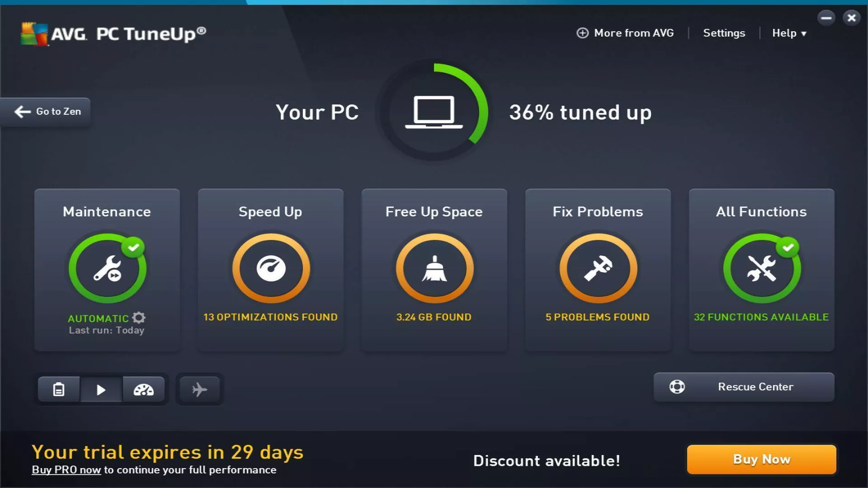The image size is (868, 488).
Task: Click the Speed Up speedometer icon
Action: point(271,268)
